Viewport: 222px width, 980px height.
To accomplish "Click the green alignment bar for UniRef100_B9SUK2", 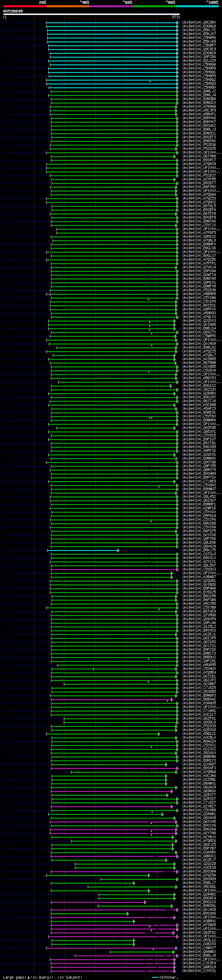I will [x=114, y=126].
